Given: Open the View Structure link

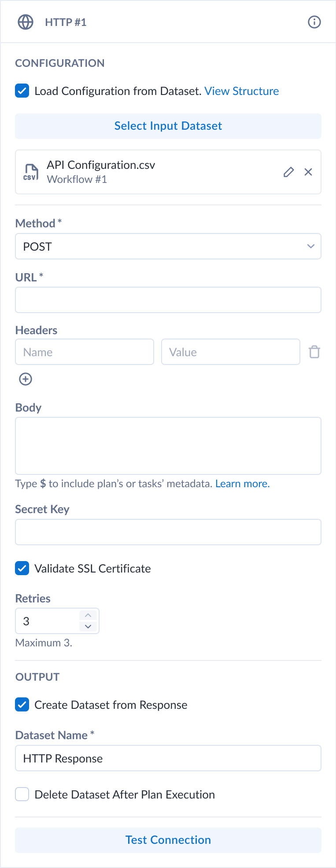Looking at the screenshot, I should coord(241,91).
